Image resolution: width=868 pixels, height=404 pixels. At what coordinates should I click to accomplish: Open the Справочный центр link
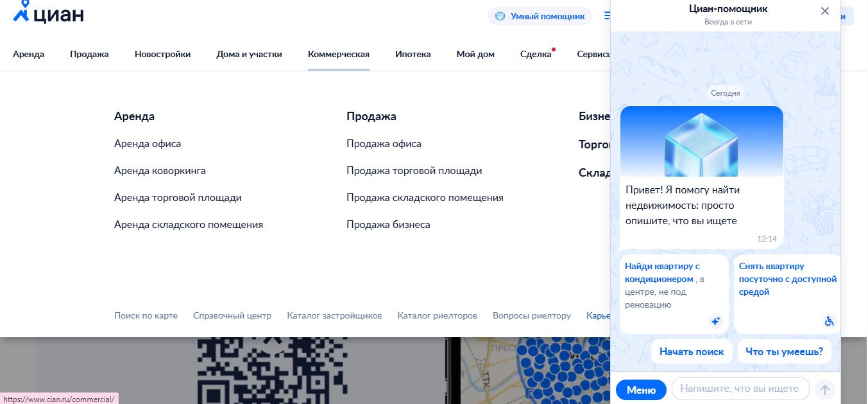tap(232, 315)
